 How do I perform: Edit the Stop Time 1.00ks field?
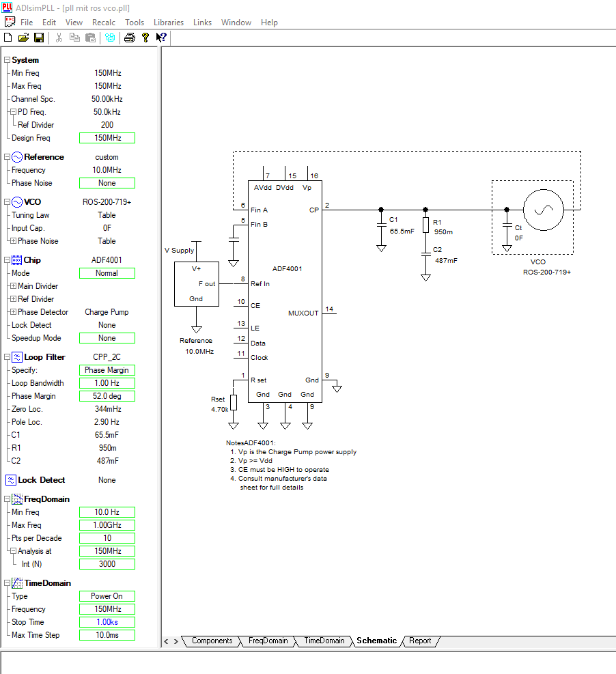(107, 622)
